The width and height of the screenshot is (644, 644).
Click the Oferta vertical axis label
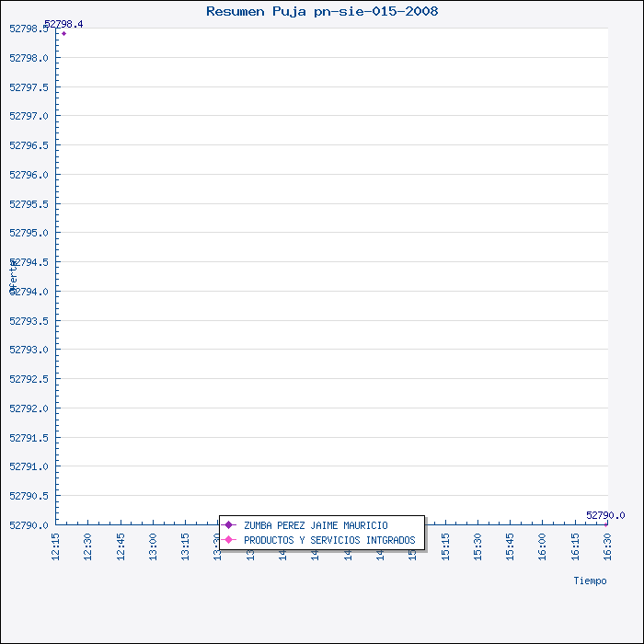[x=13, y=276]
